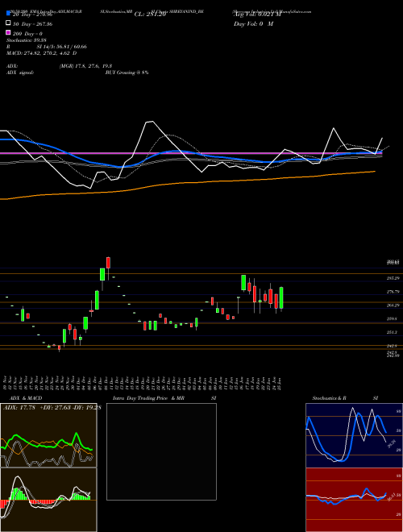Open the MACD histogram mini chart

[48, 500]
